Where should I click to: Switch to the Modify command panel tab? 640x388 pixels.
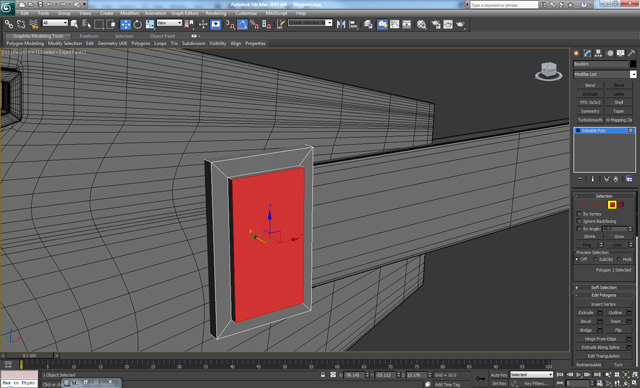pyautogui.click(x=587, y=53)
